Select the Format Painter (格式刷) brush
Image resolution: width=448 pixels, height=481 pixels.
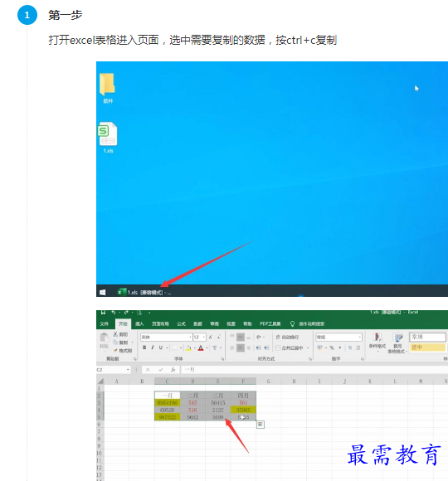(x=123, y=350)
